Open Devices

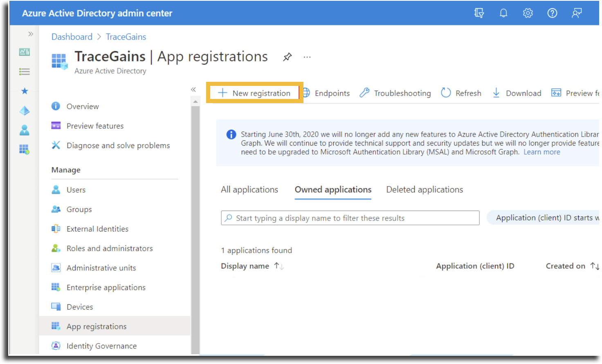(72, 307)
